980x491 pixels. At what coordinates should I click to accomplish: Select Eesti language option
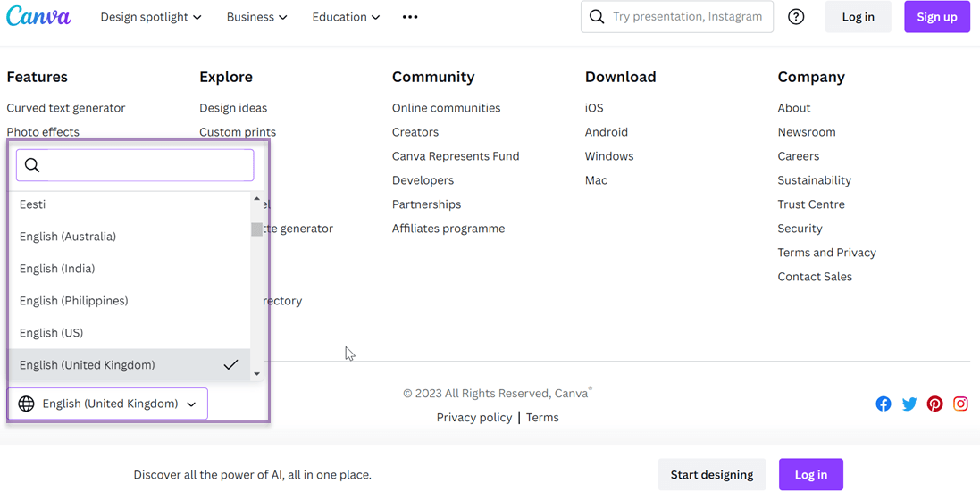pyautogui.click(x=130, y=204)
